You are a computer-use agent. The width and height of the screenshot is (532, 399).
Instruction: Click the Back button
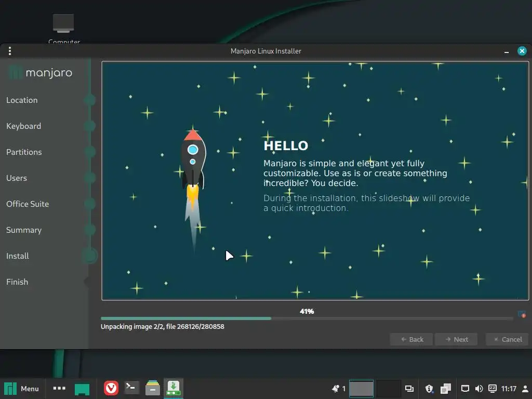pyautogui.click(x=411, y=339)
